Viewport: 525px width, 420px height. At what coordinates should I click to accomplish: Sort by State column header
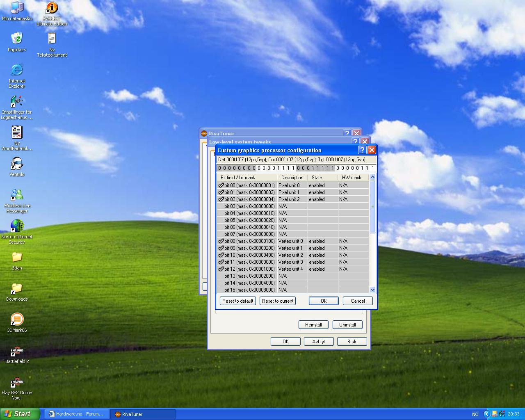coord(323,178)
